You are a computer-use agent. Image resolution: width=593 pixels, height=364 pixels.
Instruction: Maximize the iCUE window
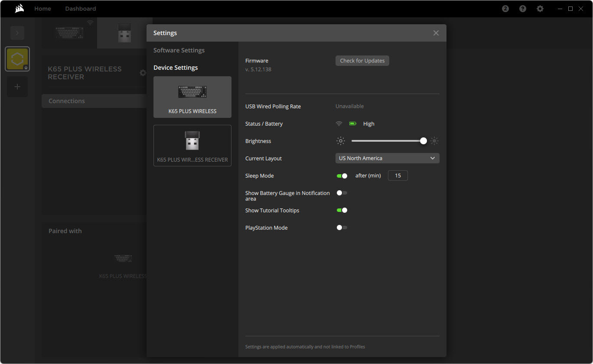570,9
